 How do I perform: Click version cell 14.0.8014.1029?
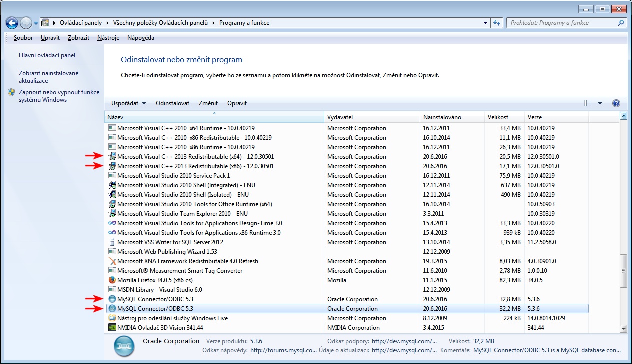point(546,318)
